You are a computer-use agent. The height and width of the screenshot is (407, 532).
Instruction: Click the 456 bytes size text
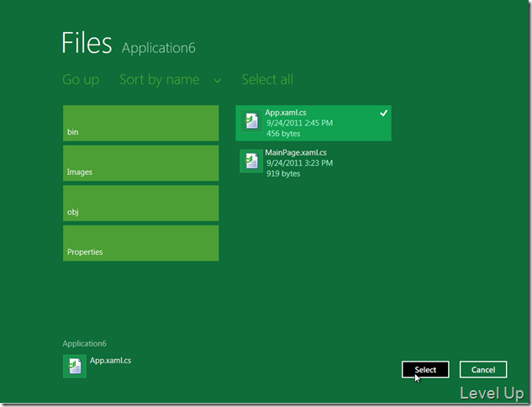pos(283,134)
